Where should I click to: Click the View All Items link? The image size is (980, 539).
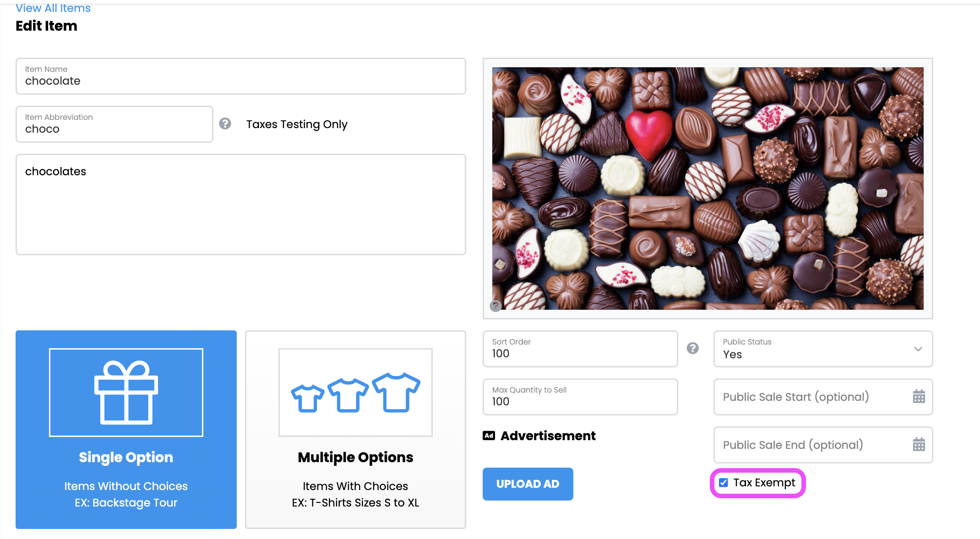pyautogui.click(x=53, y=8)
